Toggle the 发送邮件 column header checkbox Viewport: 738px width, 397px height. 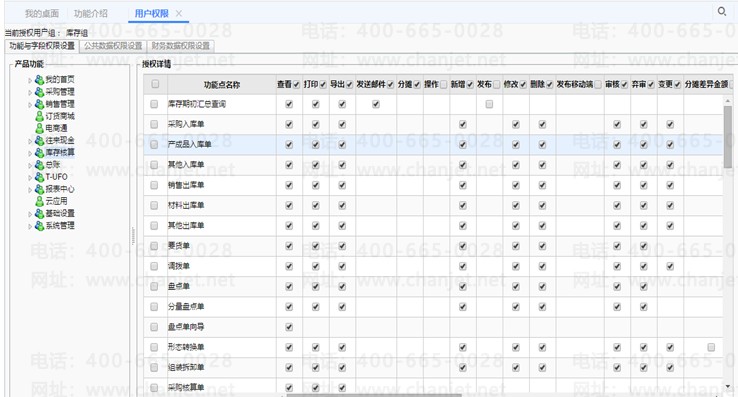[391, 85]
